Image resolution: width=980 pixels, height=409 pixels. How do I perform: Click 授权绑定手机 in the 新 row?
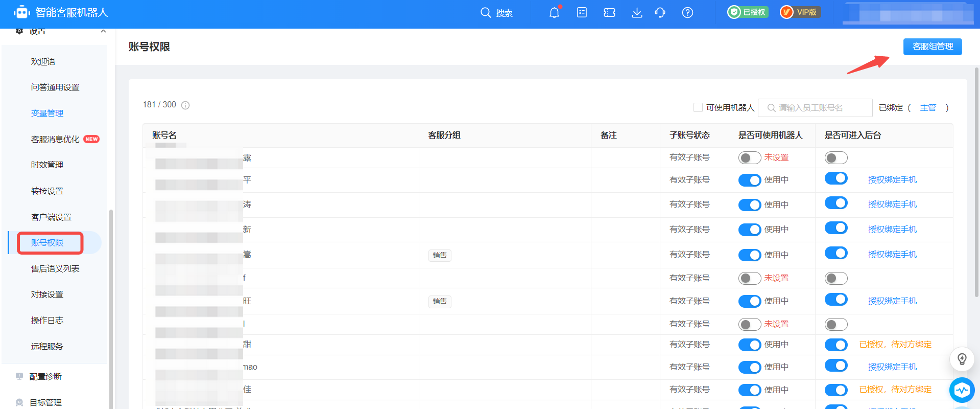(x=892, y=230)
